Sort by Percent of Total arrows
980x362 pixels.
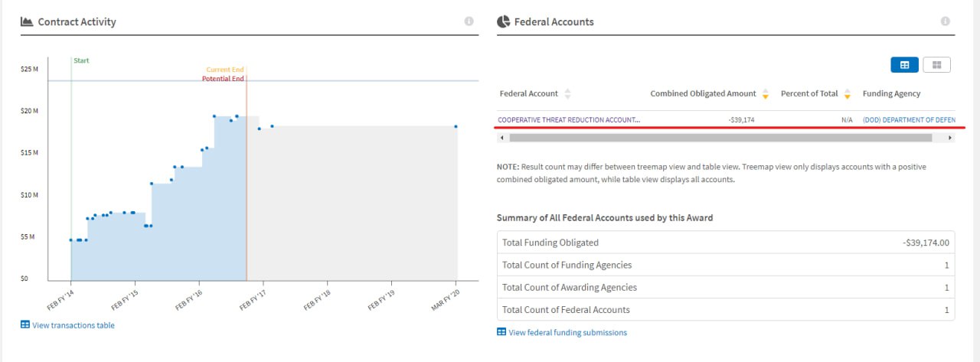[848, 94]
